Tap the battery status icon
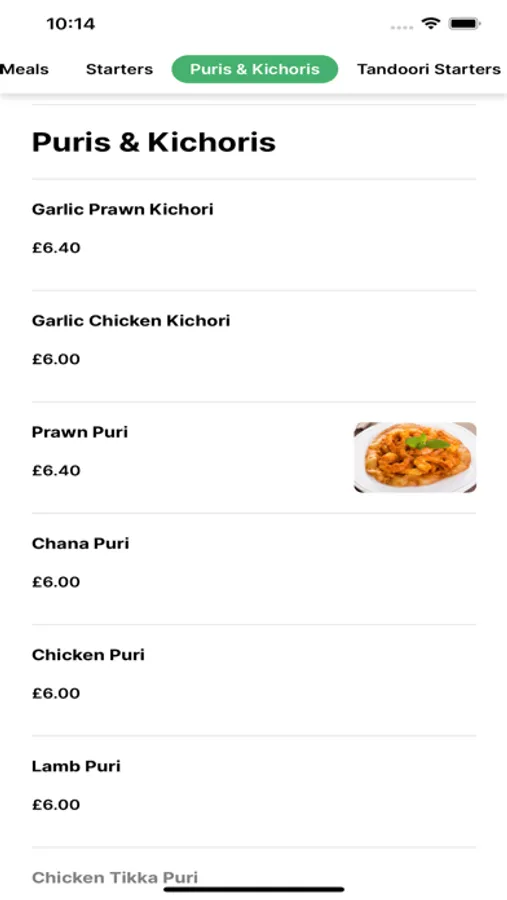The image size is (507, 900). click(x=465, y=24)
